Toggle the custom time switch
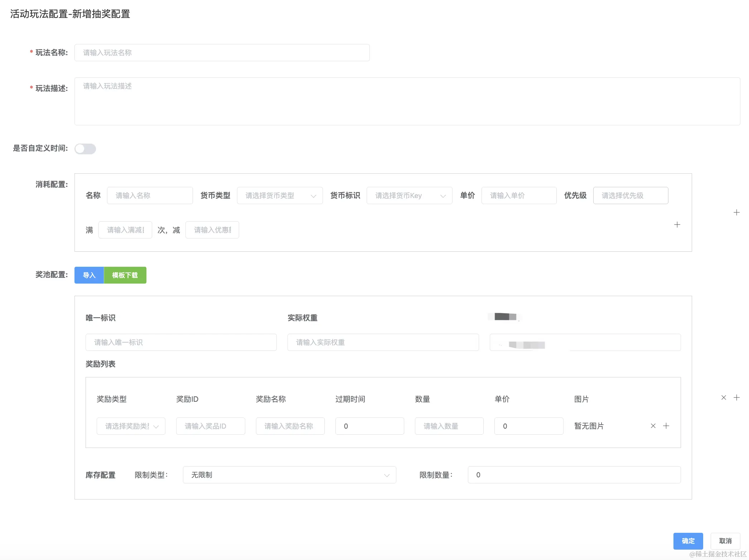749x560 pixels. (x=85, y=149)
